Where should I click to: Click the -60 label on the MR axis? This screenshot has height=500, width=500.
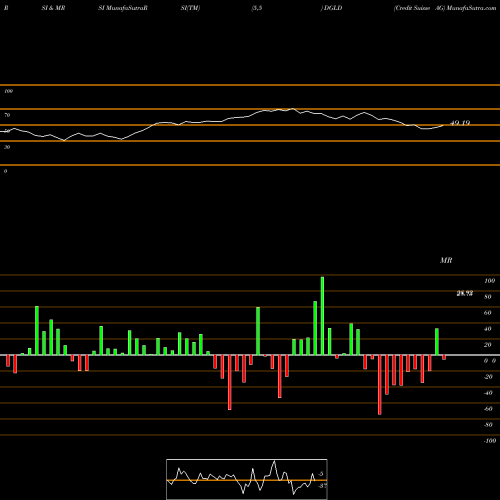click(x=488, y=409)
